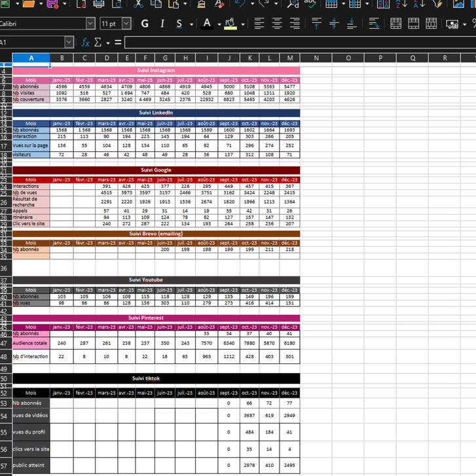Click the Wrap Text icon
Image resolution: width=476 pixels, height=476 pixels.
(374, 24)
